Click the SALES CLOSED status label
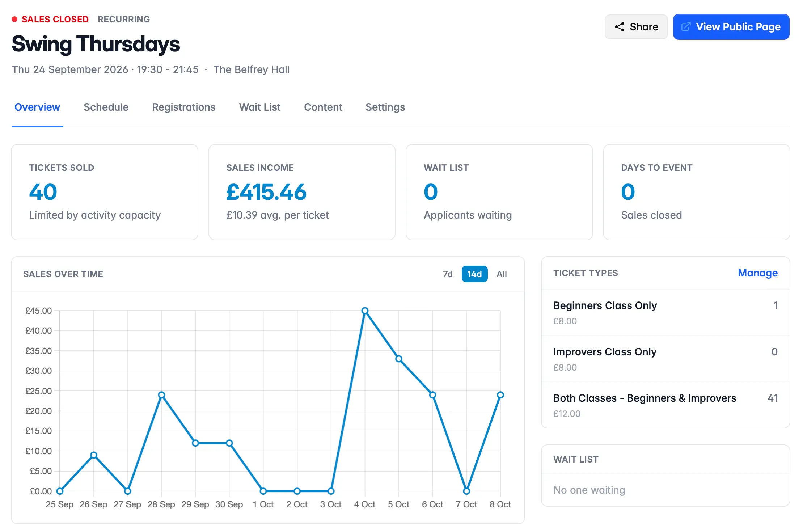The height and width of the screenshot is (532, 807). tap(55, 19)
